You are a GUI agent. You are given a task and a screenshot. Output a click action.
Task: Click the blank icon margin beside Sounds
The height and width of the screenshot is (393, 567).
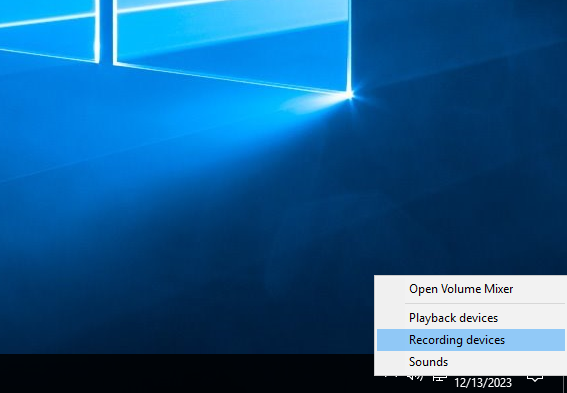pyautogui.click(x=391, y=362)
